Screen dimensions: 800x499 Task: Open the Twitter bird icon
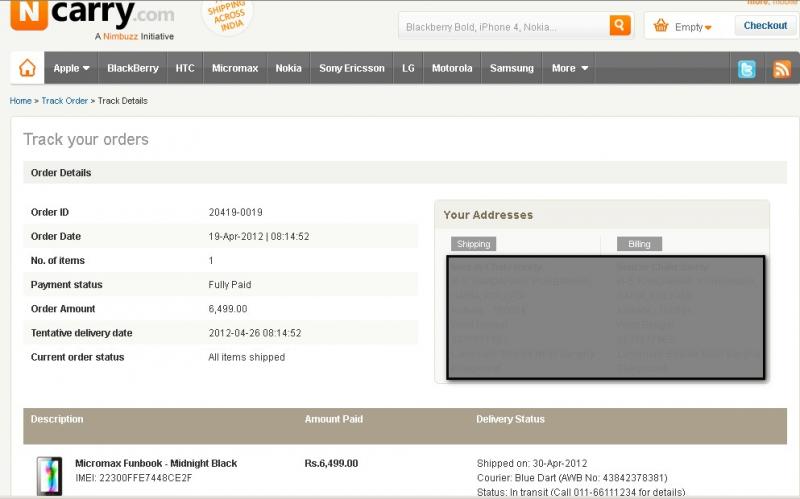tap(746, 68)
